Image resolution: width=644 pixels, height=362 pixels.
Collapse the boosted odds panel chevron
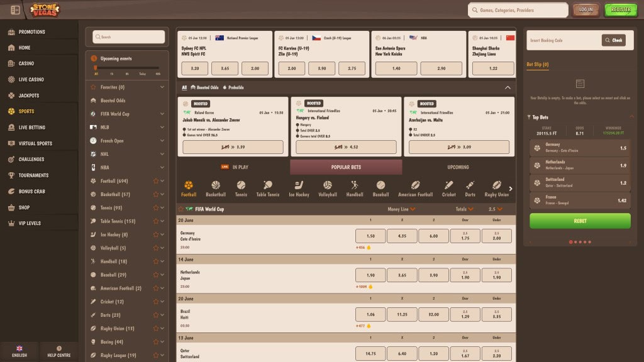click(508, 87)
